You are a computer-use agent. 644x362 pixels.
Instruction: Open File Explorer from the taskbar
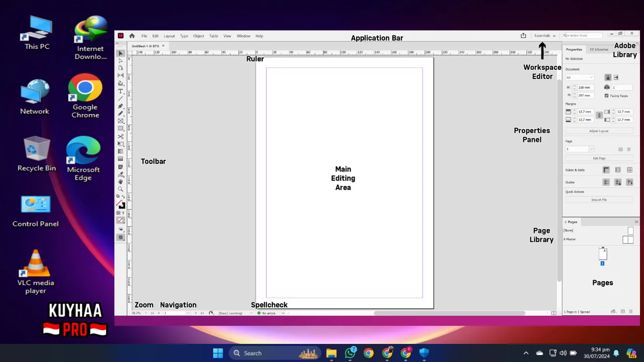click(331, 353)
